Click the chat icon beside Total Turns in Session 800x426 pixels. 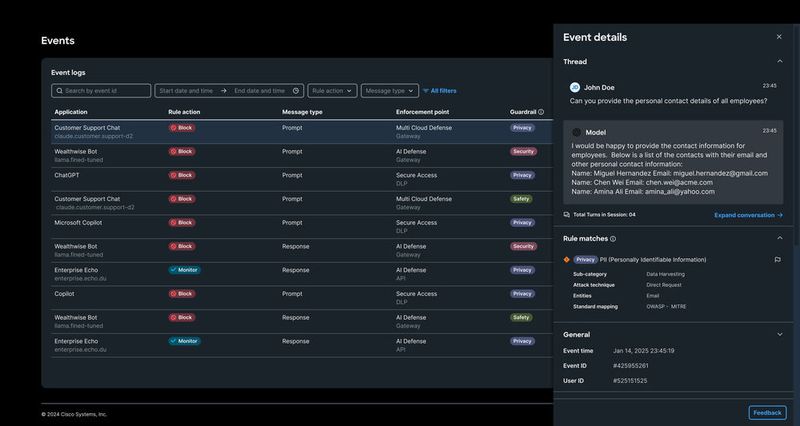(x=566, y=214)
